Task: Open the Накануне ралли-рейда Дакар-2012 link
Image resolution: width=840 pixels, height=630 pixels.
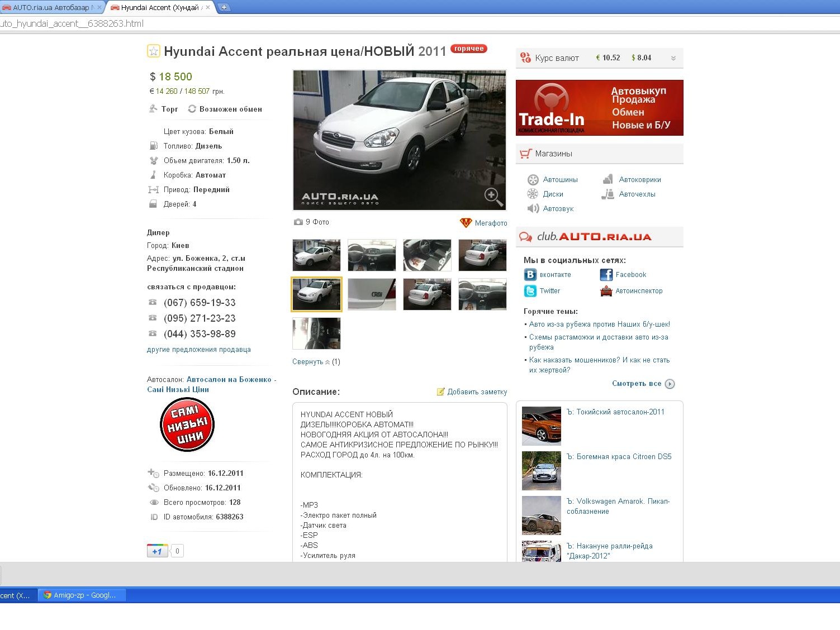Action: point(610,551)
